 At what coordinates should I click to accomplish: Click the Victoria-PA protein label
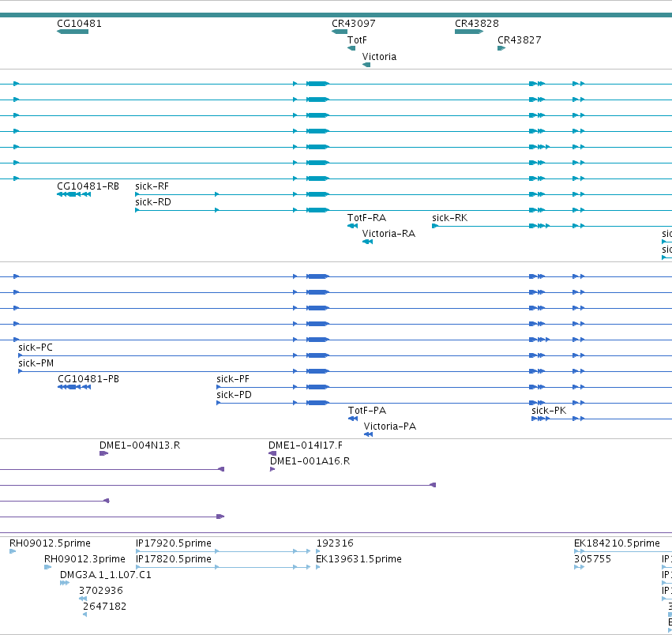[390, 426]
